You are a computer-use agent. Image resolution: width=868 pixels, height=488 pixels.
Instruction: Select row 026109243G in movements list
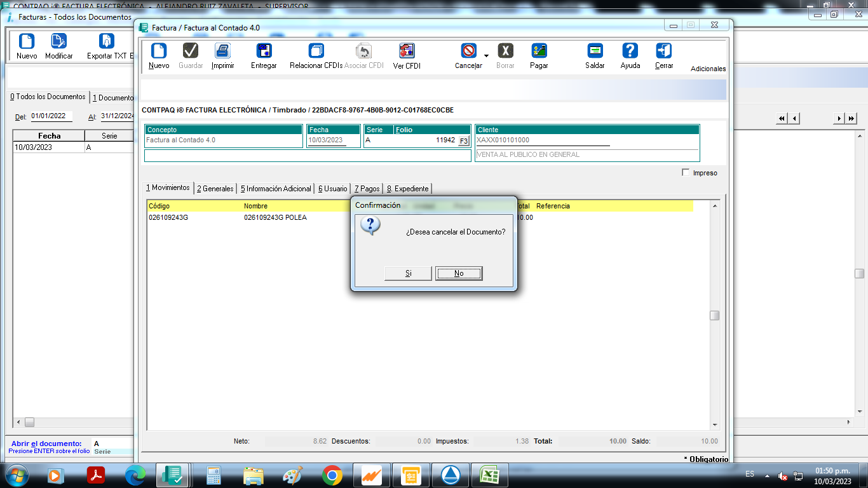[419, 217]
